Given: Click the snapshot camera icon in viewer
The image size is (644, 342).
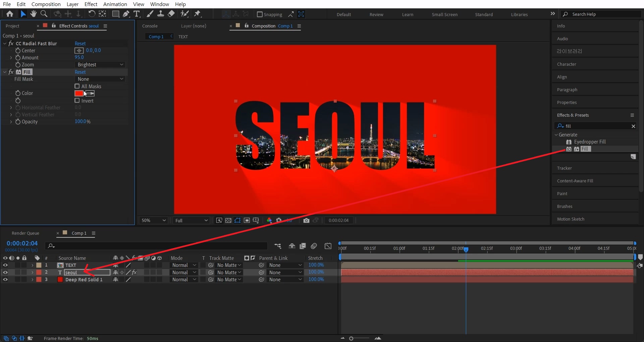Looking at the screenshot, I should click(x=306, y=220).
